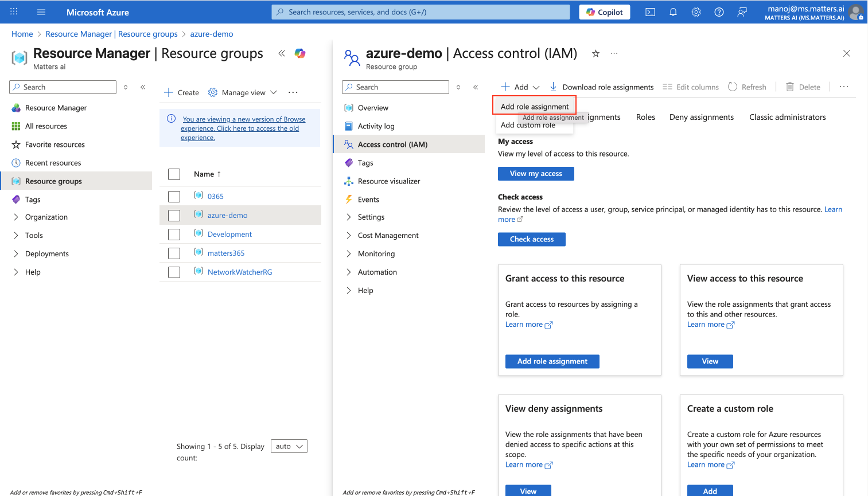Image resolution: width=868 pixels, height=496 pixels.
Task: Expand Settings in the azure-demo menu
Action: coord(349,217)
